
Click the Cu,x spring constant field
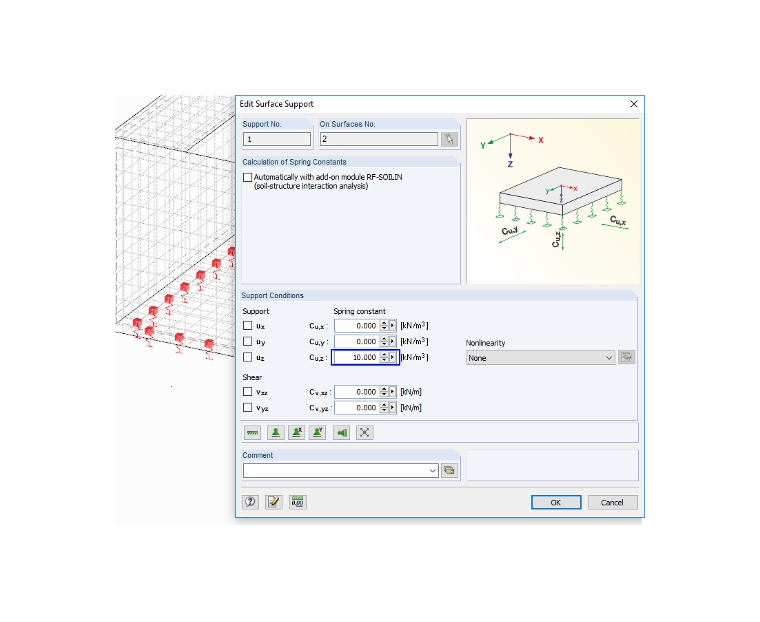point(356,326)
